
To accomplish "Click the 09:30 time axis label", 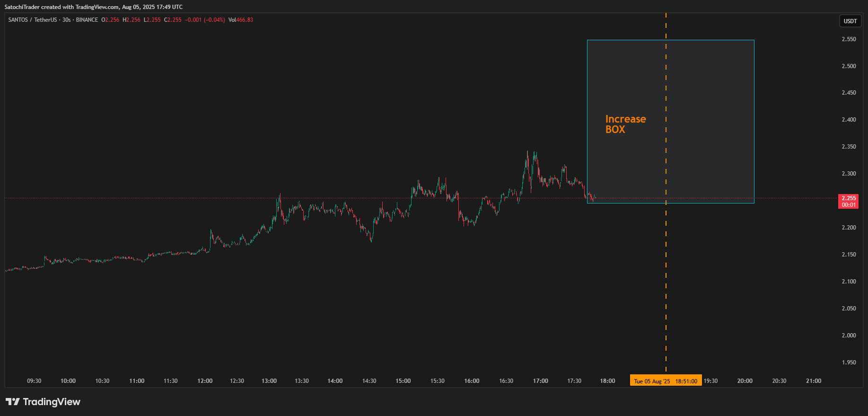I will point(34,381).
